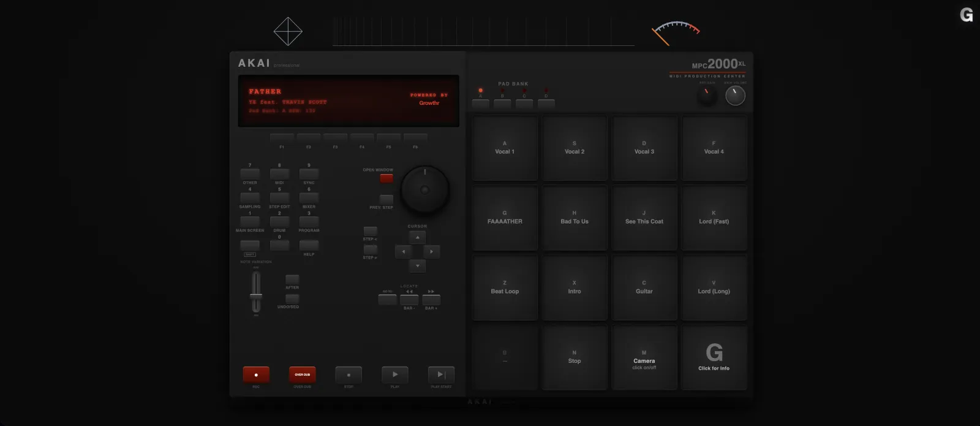This screenshot has width=980, height=426.
Task: Click the Help key
Action: (309, 246)
